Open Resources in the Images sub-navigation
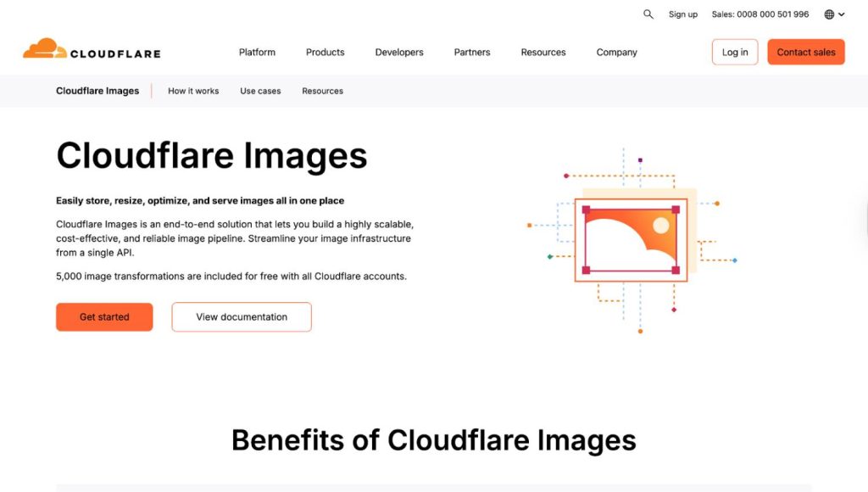Screen dimensions: 868x492 click(x=322, y=91)
